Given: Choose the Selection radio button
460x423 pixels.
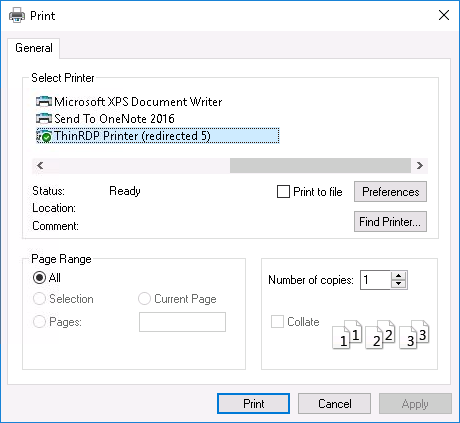Looking at the screenshot, I should tap(39, 299).
